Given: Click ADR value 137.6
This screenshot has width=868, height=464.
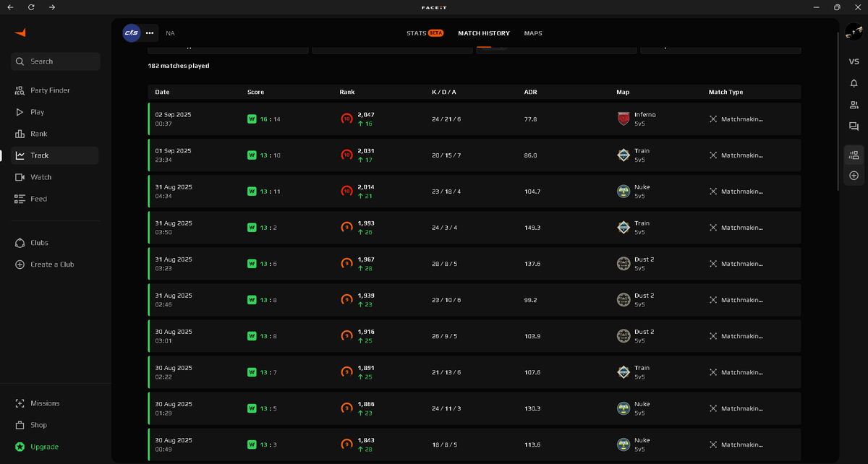Looking at the screenshot, I should click(x=531, y=263).
